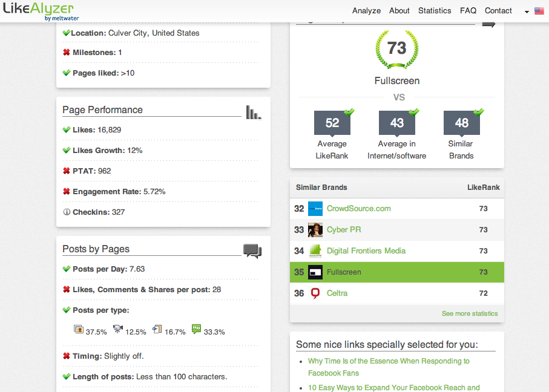Click the green check next to Likes: 16,829

[x=66, y=129]
